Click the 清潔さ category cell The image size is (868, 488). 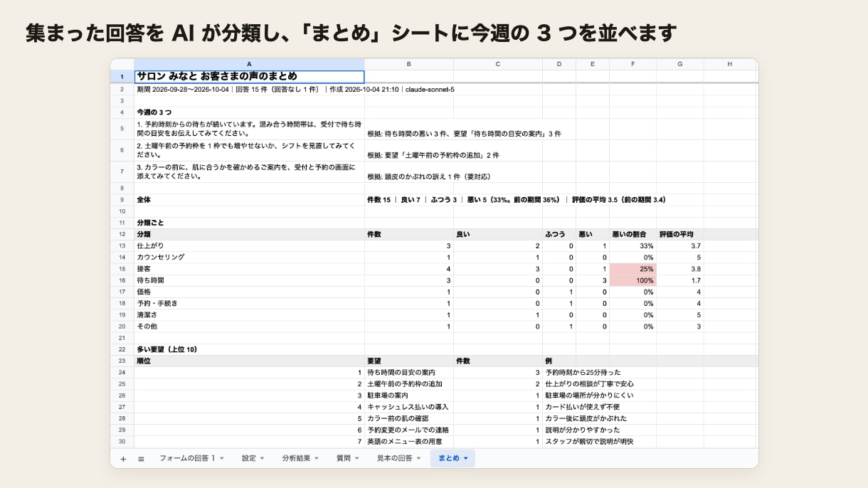(x=249, y=314)
